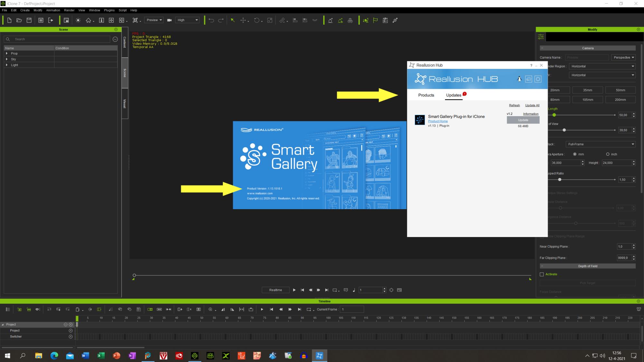This screenshot has width=644, height=362.
Task: Expand the Light tree node
Action: tap(7, 65)
